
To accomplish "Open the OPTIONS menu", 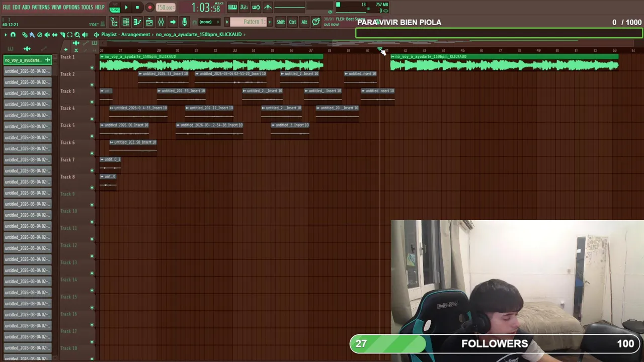I will click(x=71, y=7).
